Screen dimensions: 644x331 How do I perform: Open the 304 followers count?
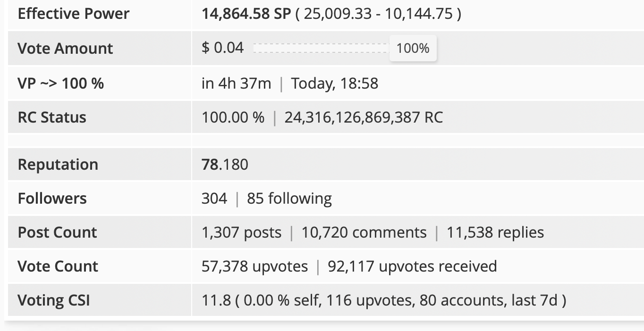(214, 199)
